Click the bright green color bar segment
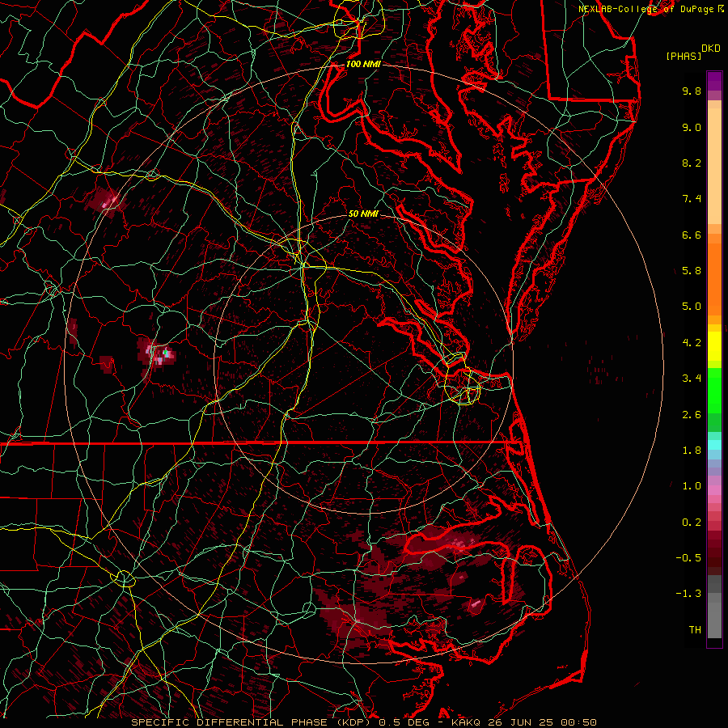Image resolution: width=728 pixels, height=728 pixels. tap(714, 390)
